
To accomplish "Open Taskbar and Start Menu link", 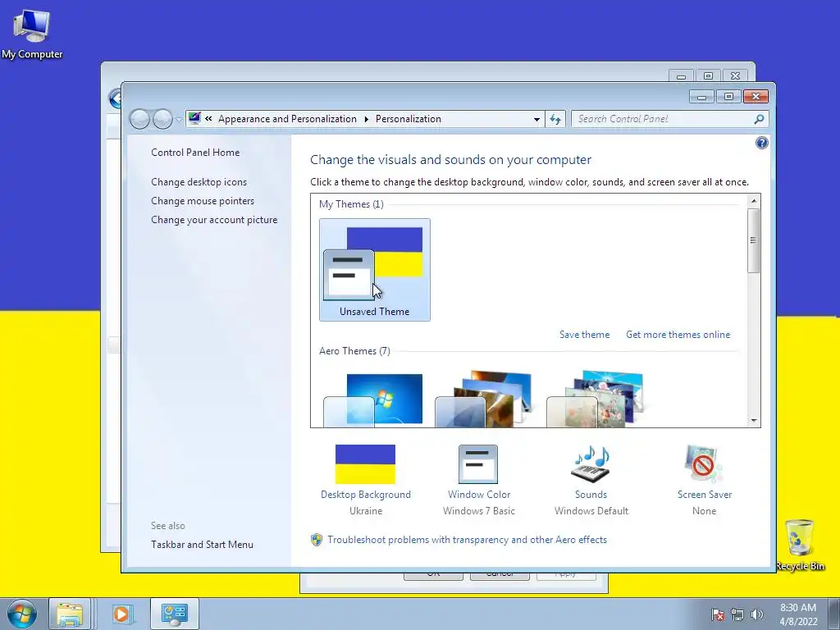I will tap(202, 545).
